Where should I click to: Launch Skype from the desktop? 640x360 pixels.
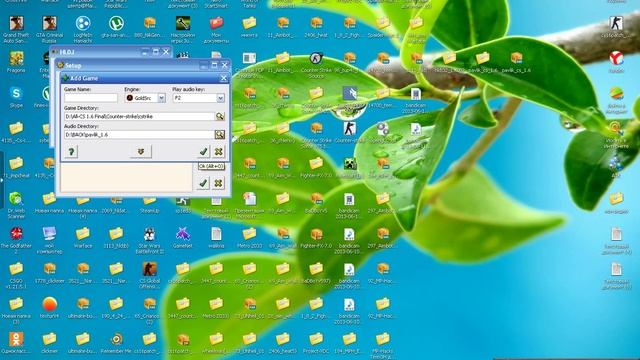16,93
